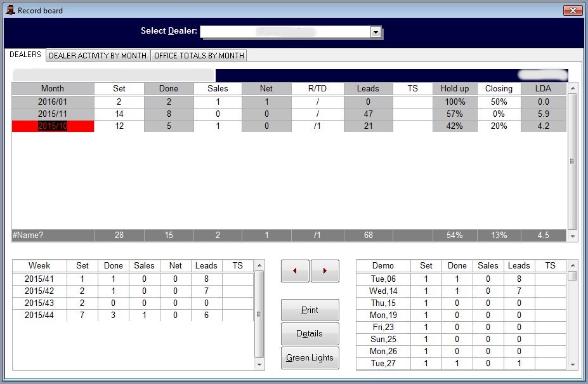Select the Tue,27 demo row
Viewport: 588px width, 384px height.
coord(461,363)
